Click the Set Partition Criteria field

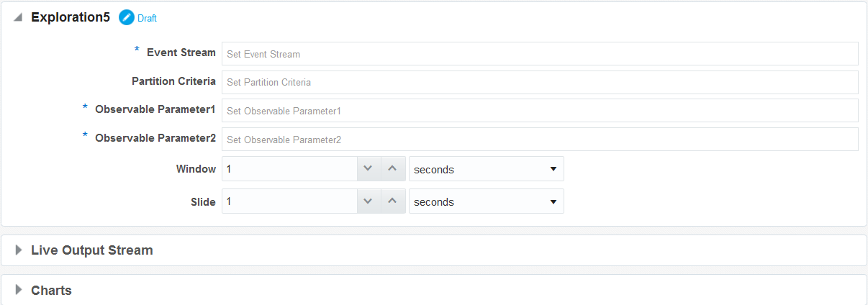(x=540, y=82)
